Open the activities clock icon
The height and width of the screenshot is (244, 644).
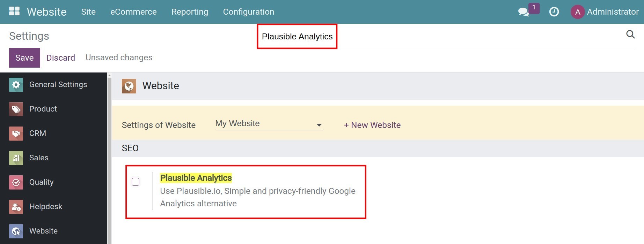[x=554, y=12]
